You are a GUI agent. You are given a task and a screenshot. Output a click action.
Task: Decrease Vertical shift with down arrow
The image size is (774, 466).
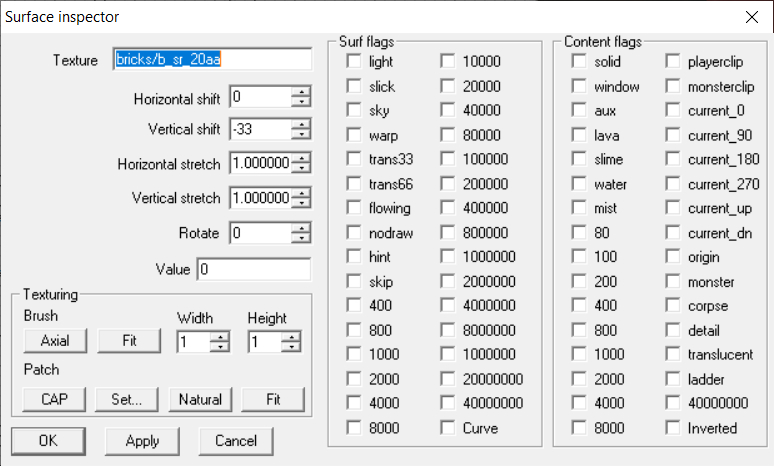301,135
